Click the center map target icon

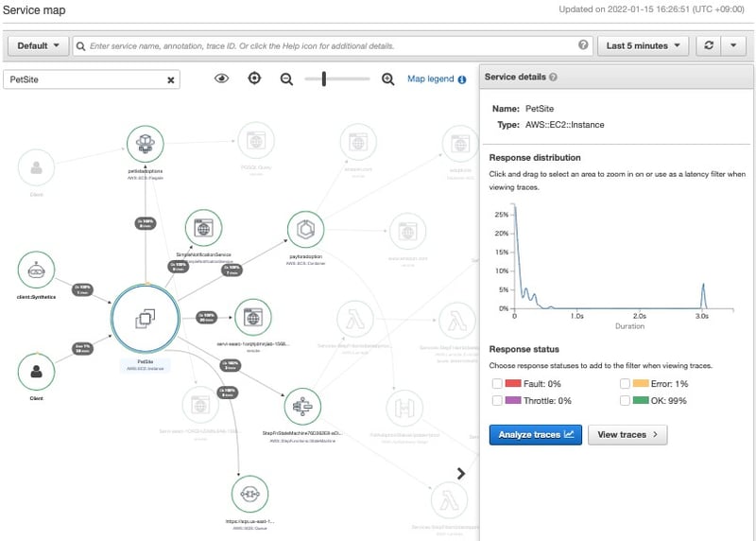[x=254, y=79]
